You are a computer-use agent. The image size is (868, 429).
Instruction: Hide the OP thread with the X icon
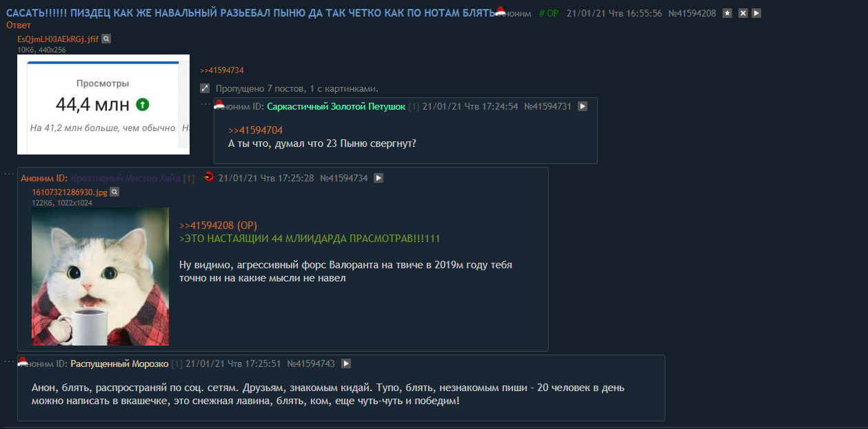click(743, 13)
